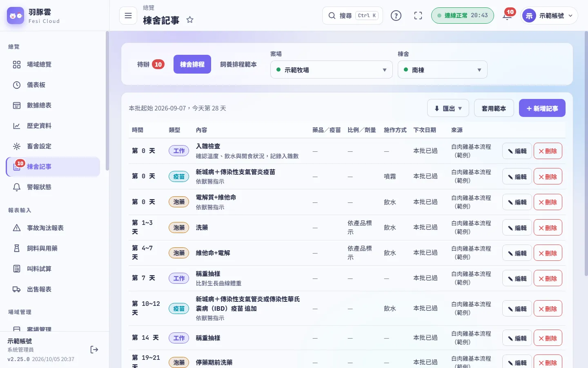Open the notification bell
The height and width of the screenshot is (368, 588).
(507, 16)
